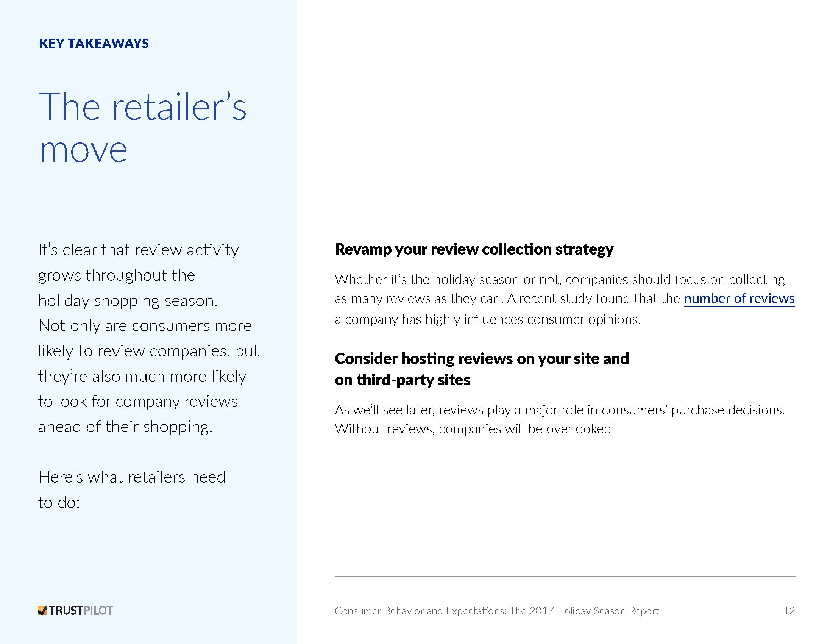Click the TRUSTPILOT wordmark text
The height and width of the screenshot is (644, 833).
[81, 611]
